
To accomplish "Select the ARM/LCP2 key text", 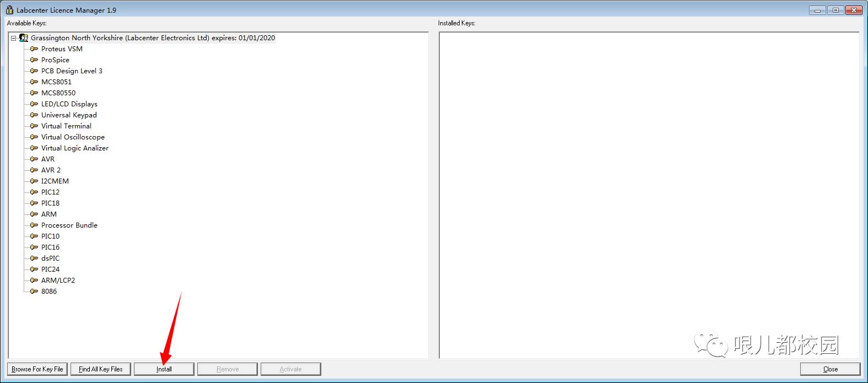I will (58, 280).
